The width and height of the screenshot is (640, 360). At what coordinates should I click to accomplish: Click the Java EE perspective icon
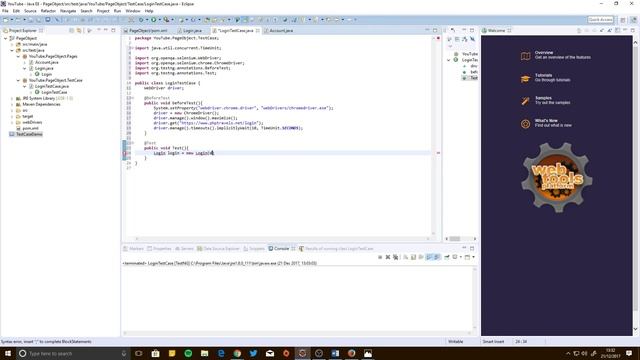pyautogui.click(x=633, y=20)
